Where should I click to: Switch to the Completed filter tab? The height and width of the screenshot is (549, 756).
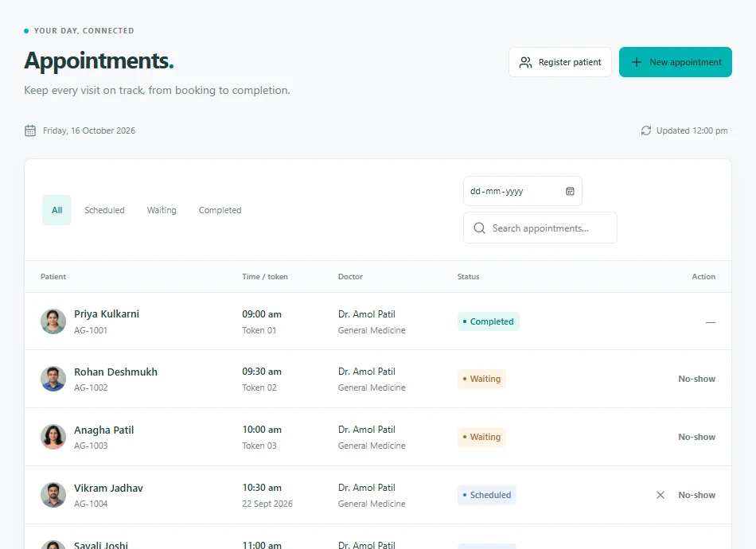tap(220, 210)
